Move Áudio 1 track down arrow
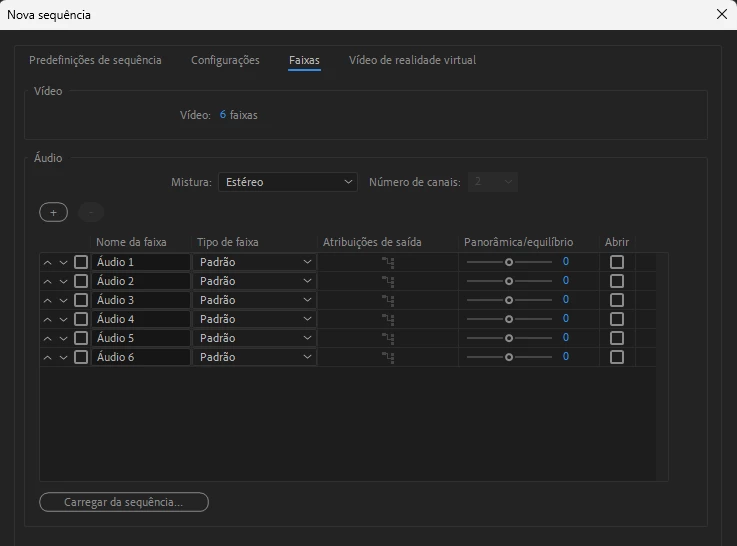The height and width of the screenshot is (546, 737). tap(63, 263)
